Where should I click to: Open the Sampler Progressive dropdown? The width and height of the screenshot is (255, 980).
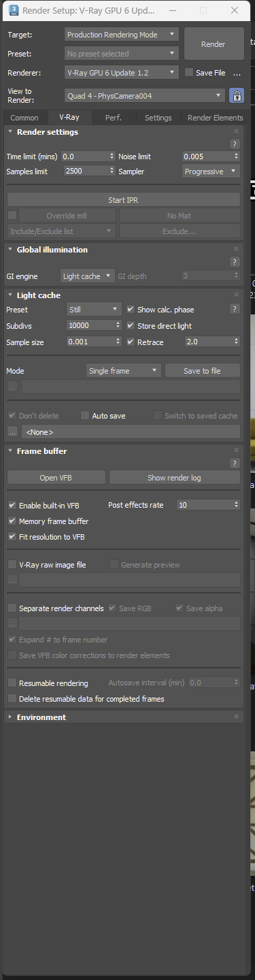point(211,171)
